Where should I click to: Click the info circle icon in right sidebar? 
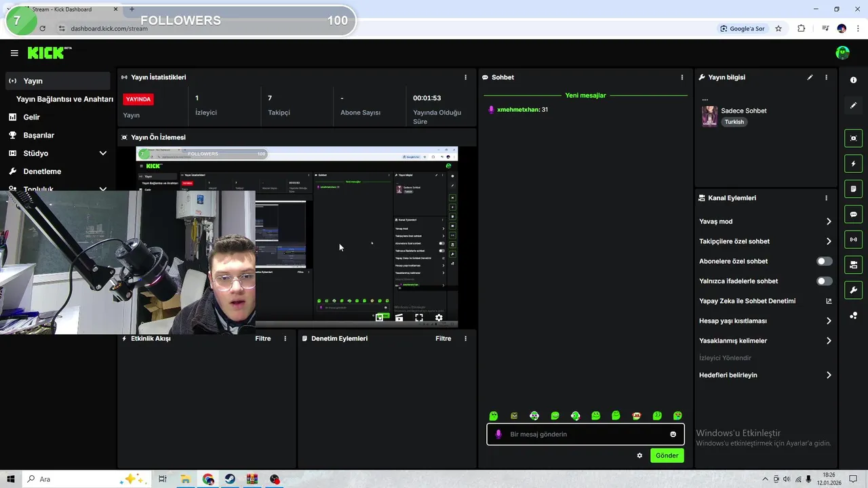(x=853, y=80)
